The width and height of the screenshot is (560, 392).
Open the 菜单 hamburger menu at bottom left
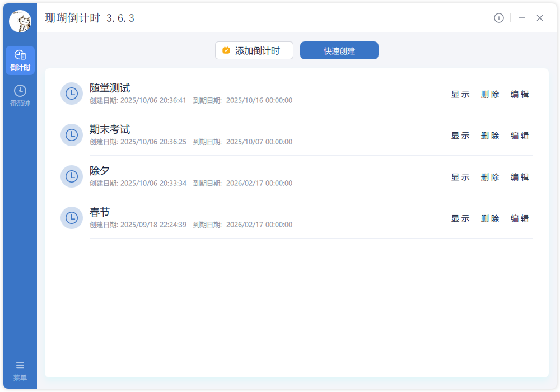[20, 370]
